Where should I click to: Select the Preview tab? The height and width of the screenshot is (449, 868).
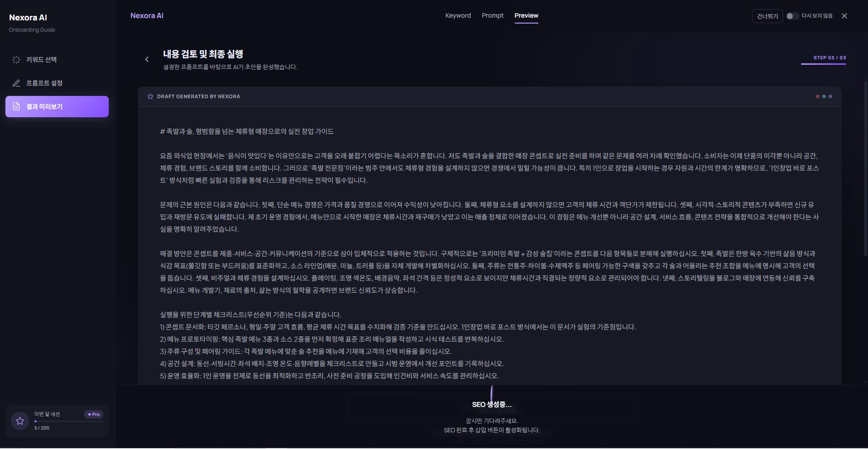[x=526, y=15]
